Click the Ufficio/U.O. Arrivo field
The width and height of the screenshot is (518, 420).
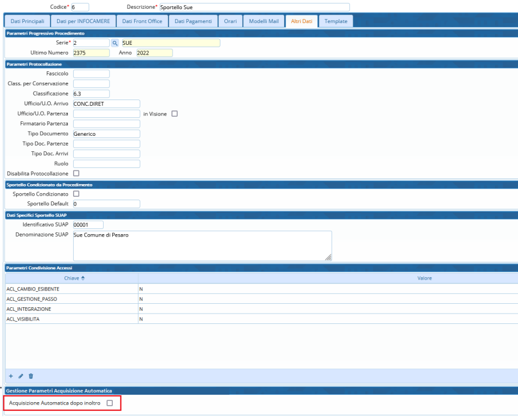coord(106,104)
